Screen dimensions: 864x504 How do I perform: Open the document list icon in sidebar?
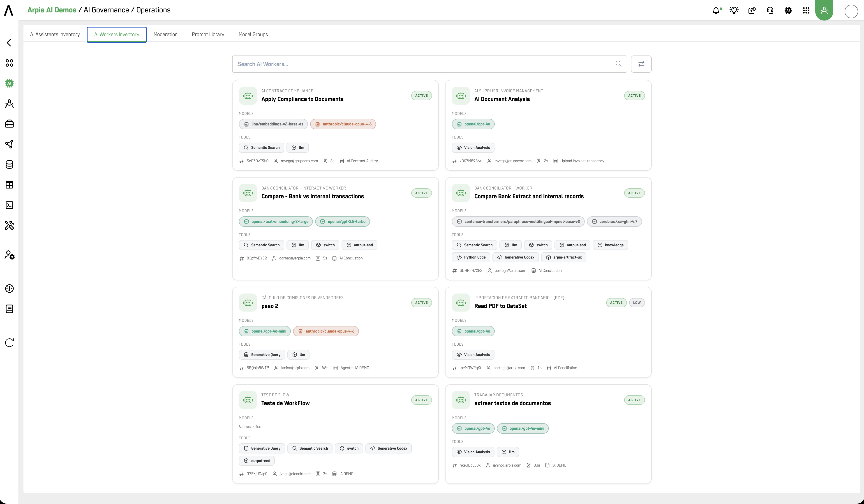[x=9, y=309]
